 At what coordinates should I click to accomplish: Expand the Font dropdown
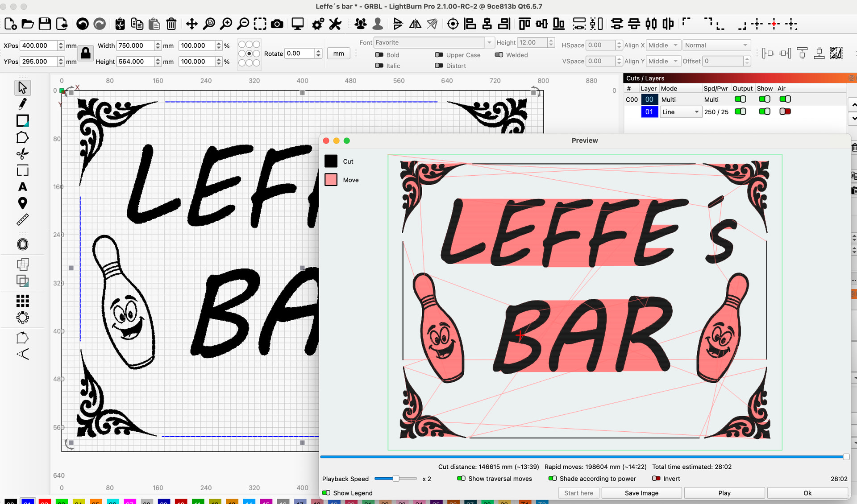(x=489, y=42)
